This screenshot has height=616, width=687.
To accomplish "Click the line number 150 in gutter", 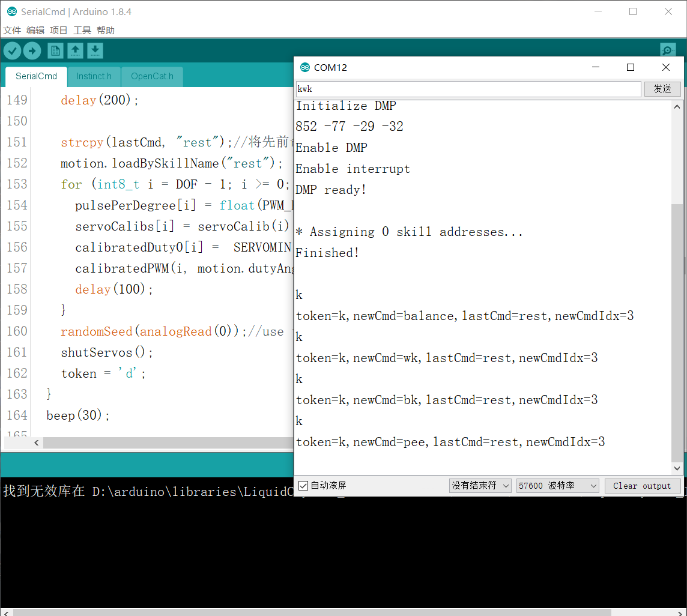I will tap(17, 121).
